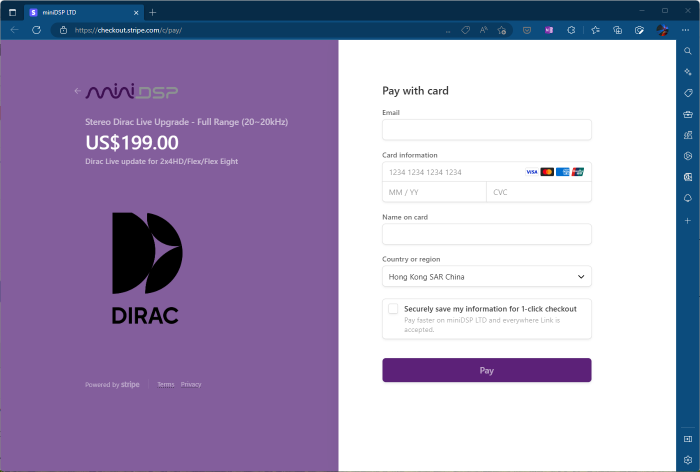Open the purple OneNote extension icon

click(549, 30)
